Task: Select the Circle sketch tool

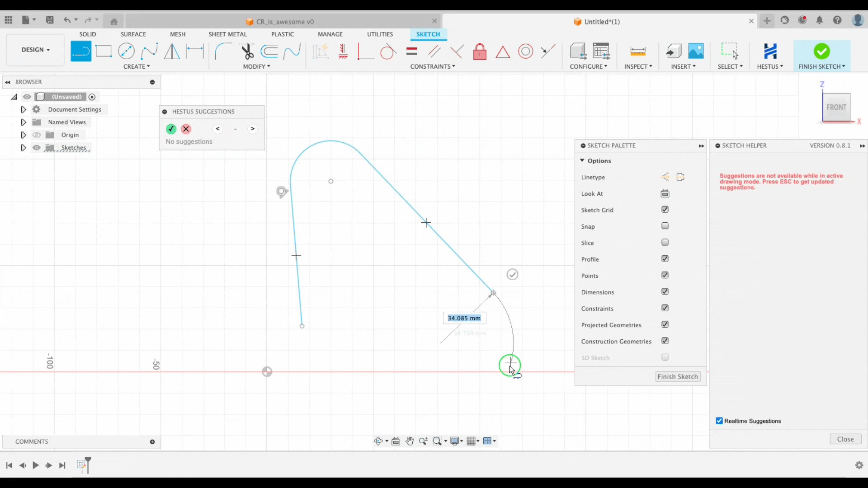Action: pos(126,51)
